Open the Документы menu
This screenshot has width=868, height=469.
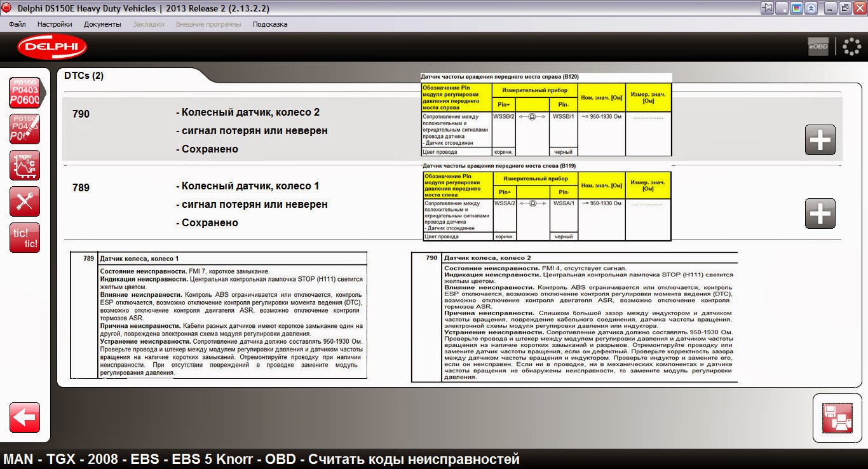click(x=102, y=24)
